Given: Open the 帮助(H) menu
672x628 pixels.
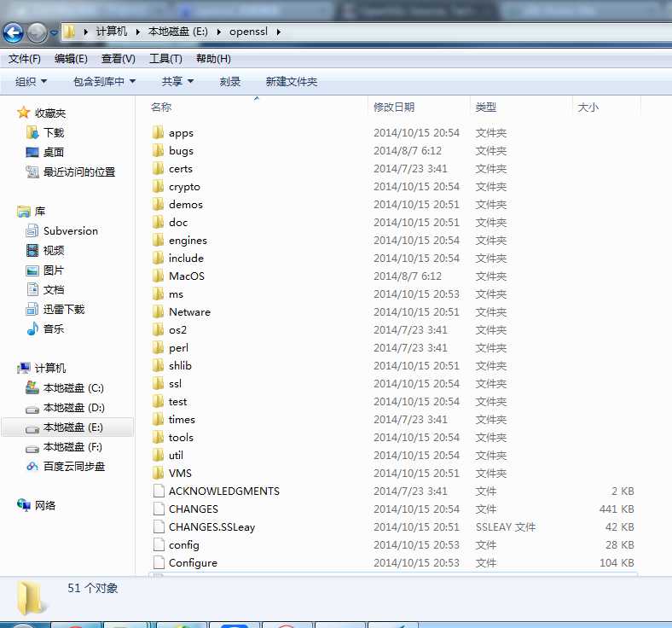Looking at the screenshot, I should (x=213, y=59).
